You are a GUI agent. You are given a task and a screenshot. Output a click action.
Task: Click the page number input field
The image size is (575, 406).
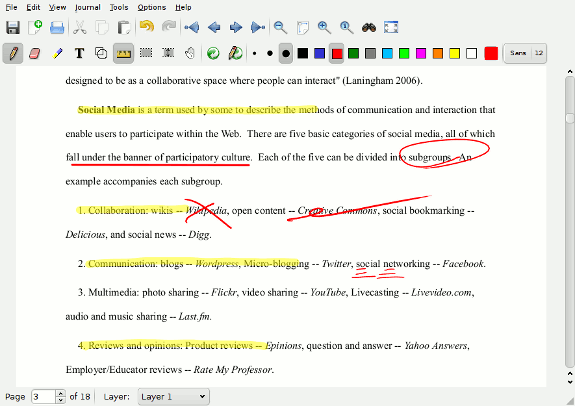(x=43, y=397)
